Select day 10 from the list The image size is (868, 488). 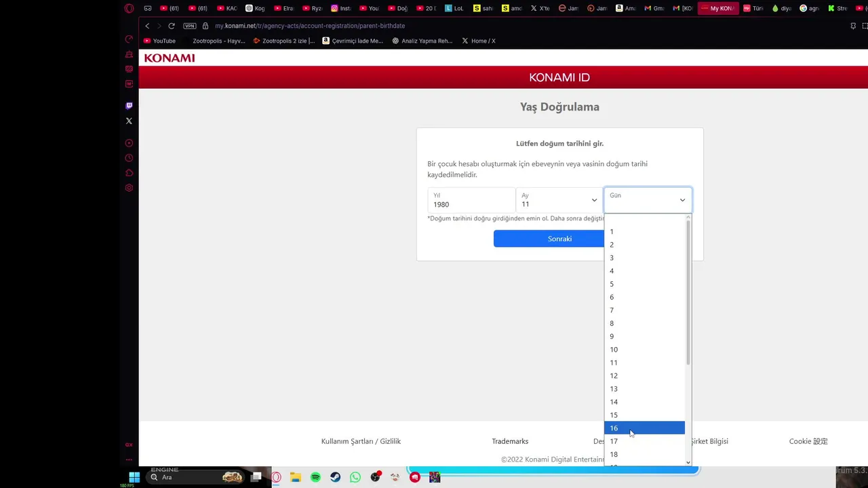click(644, 349)
